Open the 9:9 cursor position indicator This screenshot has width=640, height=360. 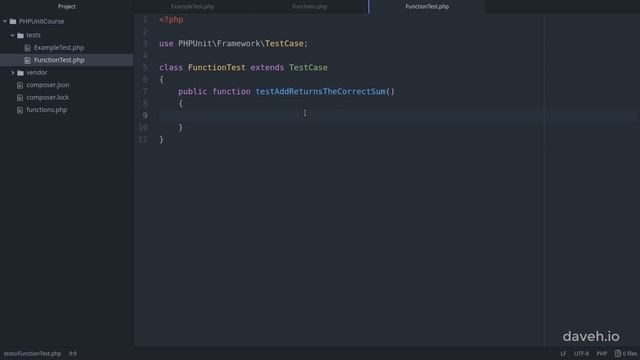pos(73,353)
